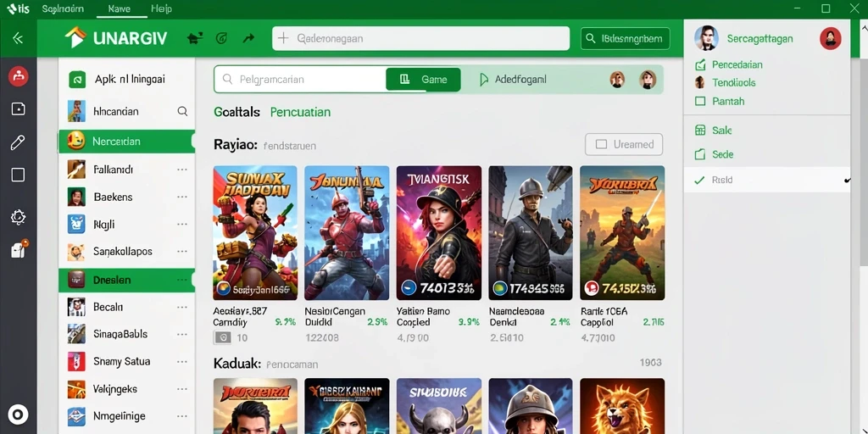Screen dimensions: 868x434
Task: Open options dots for Vakjngeks
Action: (x=182, y=389)
